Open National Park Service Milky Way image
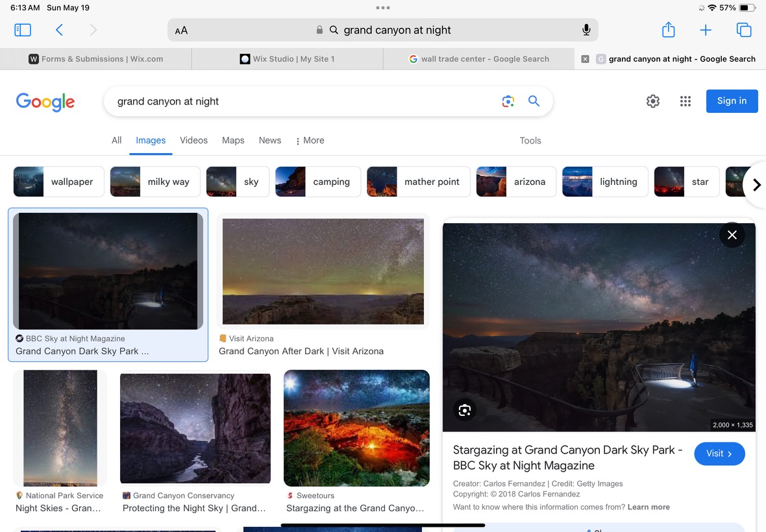The height and width of the screenshot is (532, 766). coord(60,428)
